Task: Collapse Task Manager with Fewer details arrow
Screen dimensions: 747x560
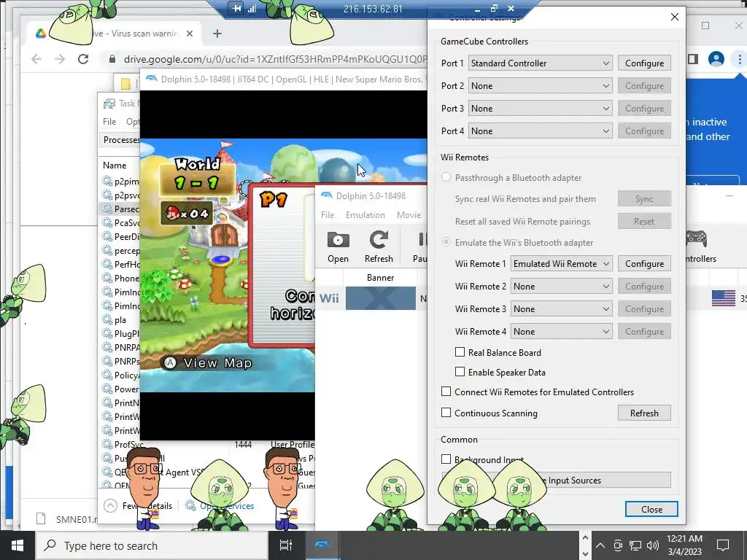Action: tap(111, 506)
